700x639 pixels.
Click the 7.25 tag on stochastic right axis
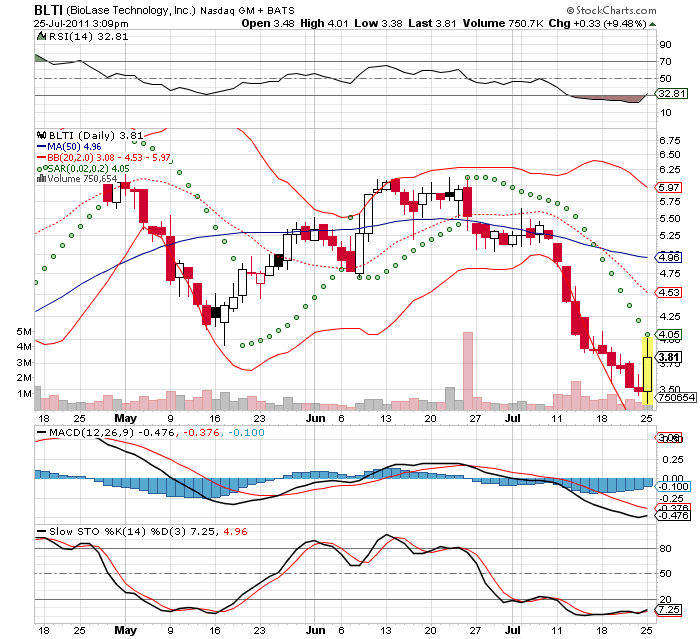tap(668, 610)
